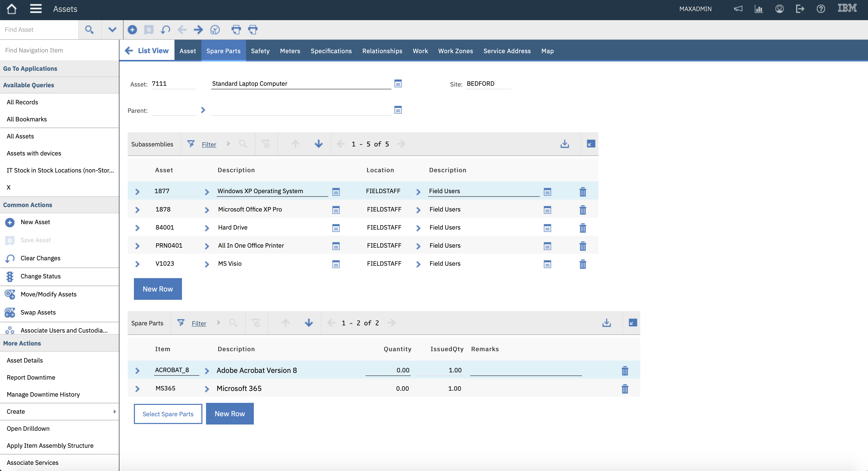Open the Work Zones tab

pos(455,51)
